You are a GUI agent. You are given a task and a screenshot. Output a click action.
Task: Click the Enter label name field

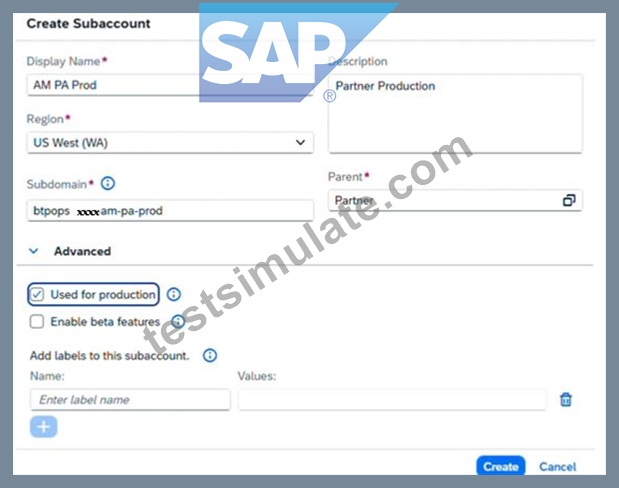point(130,400)
